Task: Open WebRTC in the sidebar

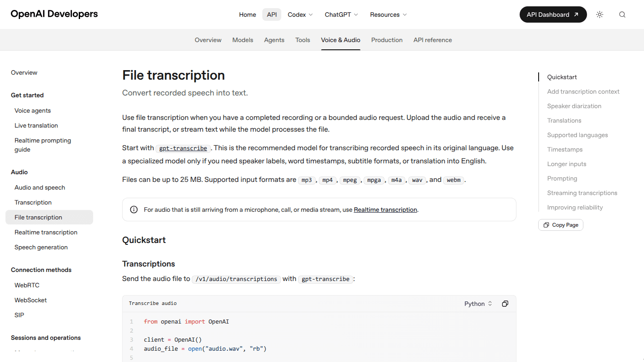Action: (x=27, y=285)
